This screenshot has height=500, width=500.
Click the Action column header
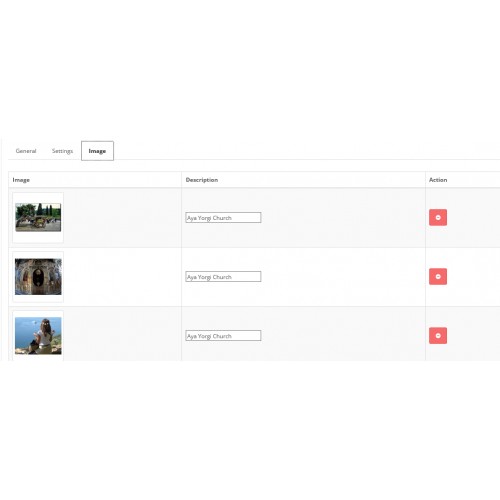[x=438, y=180]
